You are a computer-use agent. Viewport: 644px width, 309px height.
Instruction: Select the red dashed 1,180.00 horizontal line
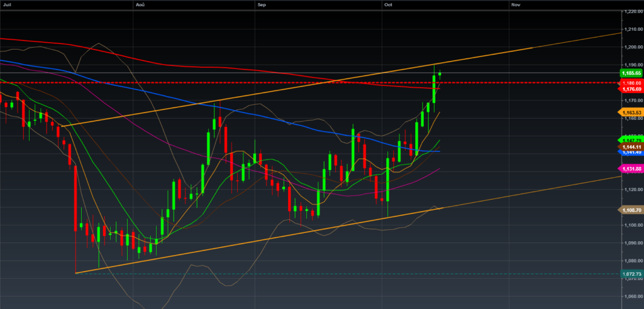click(310, 82)
